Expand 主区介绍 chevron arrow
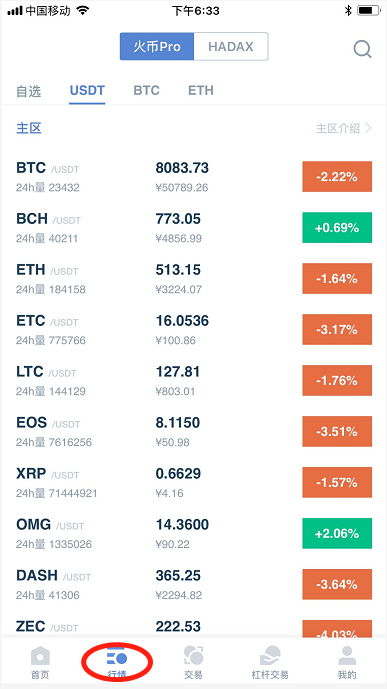Image resolution: width=387 pixels, height=689 pixels. pyautogui.click(x=368, y=128)
